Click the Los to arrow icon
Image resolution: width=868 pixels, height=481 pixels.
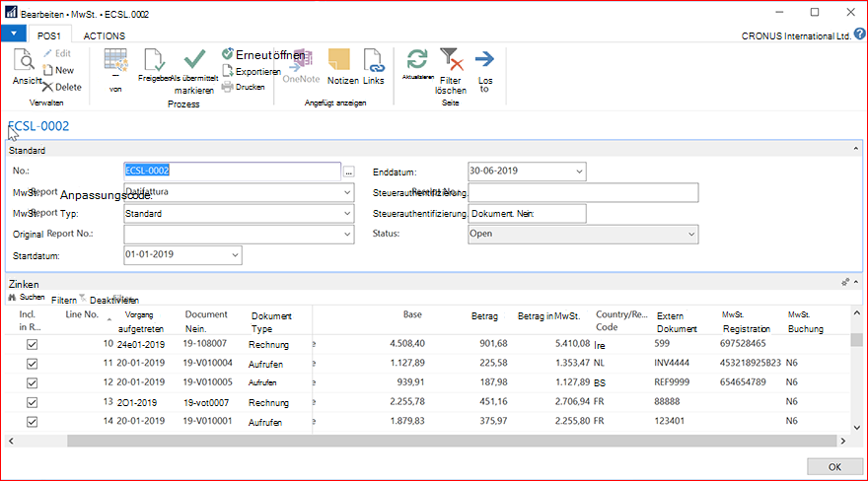(x=484, y=59)
